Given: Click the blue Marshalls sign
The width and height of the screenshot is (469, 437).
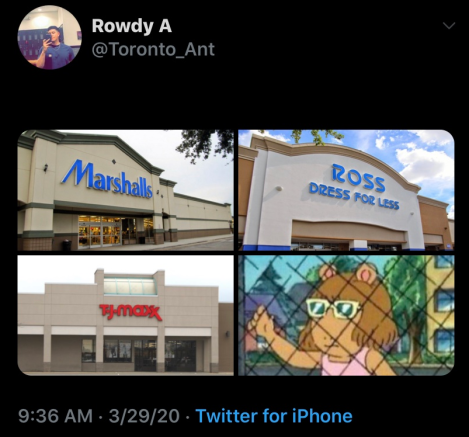Looking at the screenshot, I should point(107,179).
